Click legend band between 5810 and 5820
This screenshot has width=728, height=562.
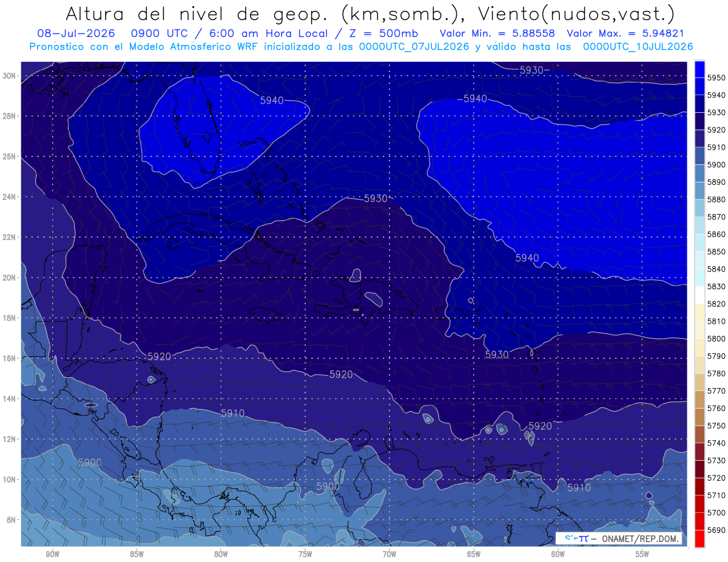point(699,312)
